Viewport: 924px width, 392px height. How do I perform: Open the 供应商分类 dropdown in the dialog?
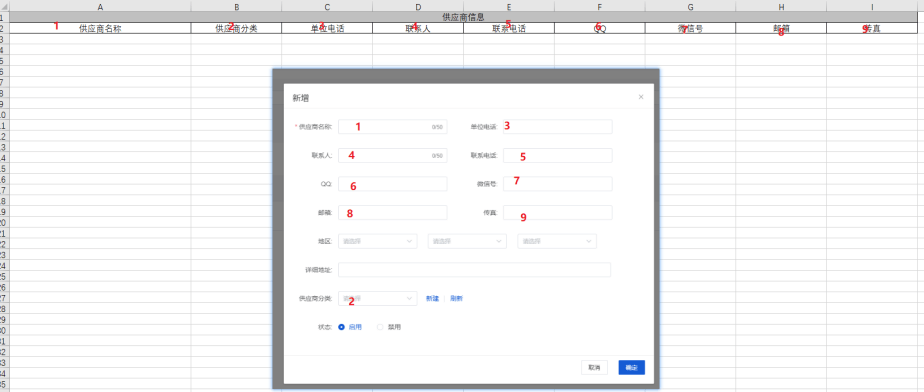click(378, 298)
